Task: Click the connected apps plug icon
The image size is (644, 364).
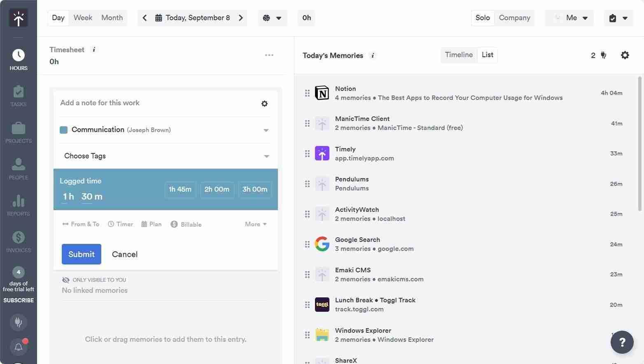Action: tap(604, 55)
